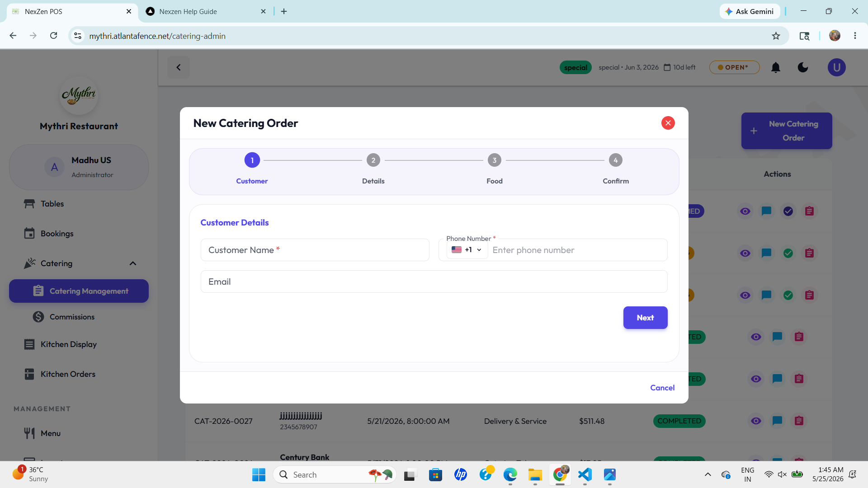Click the Menu fork and knife icon
This screenshot has height=488, width=868.
click(x=29, y=433)
